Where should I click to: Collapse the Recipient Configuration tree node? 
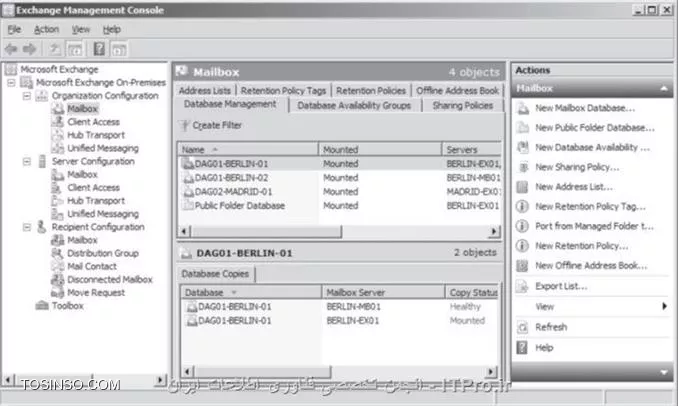(27, 227)
